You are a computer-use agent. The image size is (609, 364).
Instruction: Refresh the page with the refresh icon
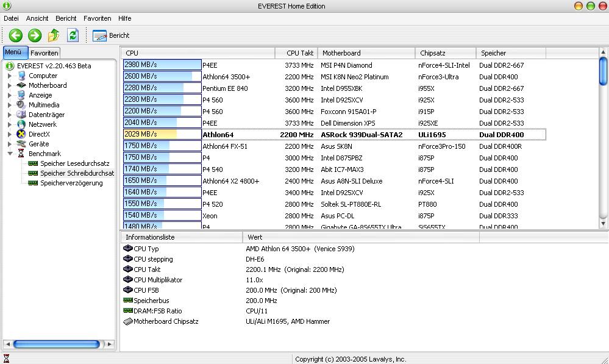(73, 35)
